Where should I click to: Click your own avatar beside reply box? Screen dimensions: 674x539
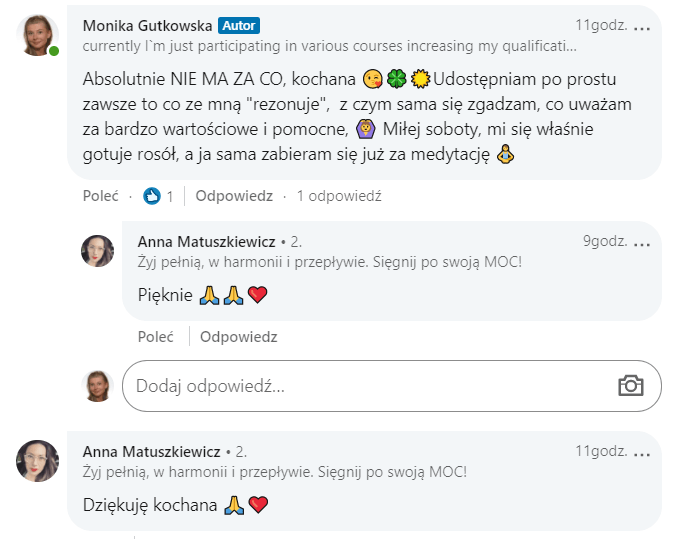(x=97, y=386)
